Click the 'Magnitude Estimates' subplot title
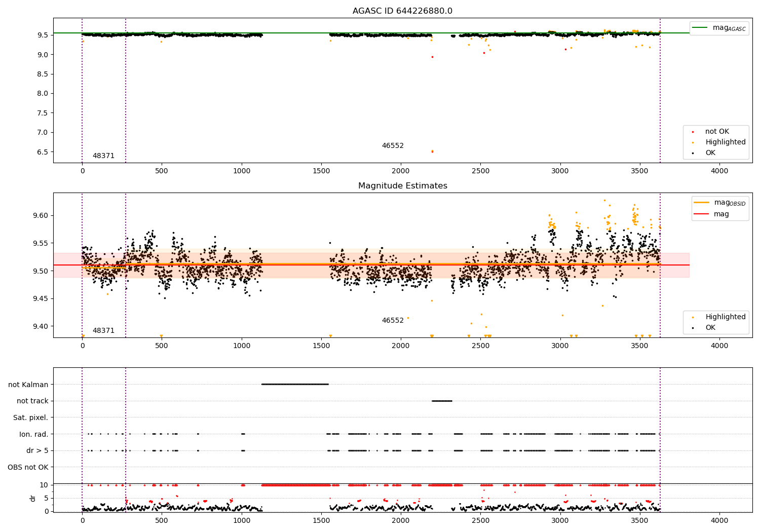 tap(402, 186)
